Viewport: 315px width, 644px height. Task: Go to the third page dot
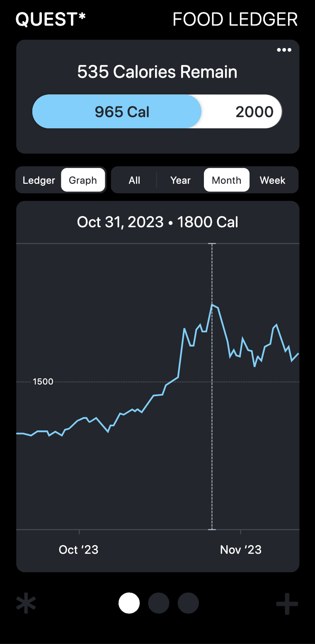pos(188,603)
